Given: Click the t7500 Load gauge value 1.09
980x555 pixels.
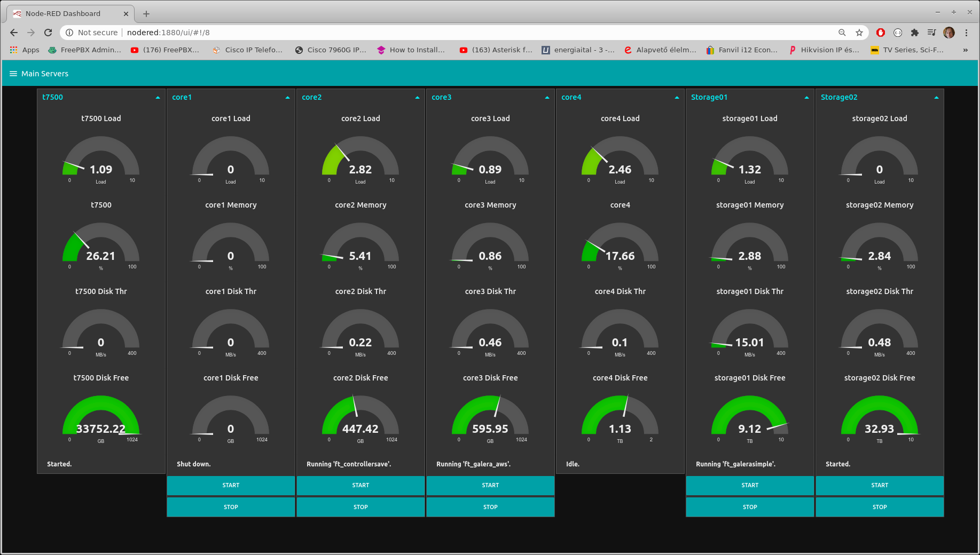Looking at the screenshot, I should coord(101,169).
